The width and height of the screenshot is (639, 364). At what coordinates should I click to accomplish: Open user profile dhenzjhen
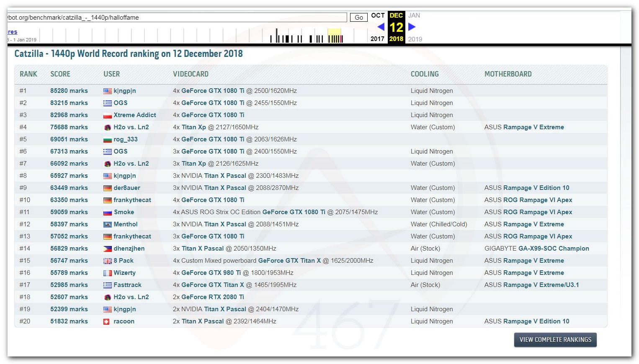[x=129, y=249]
